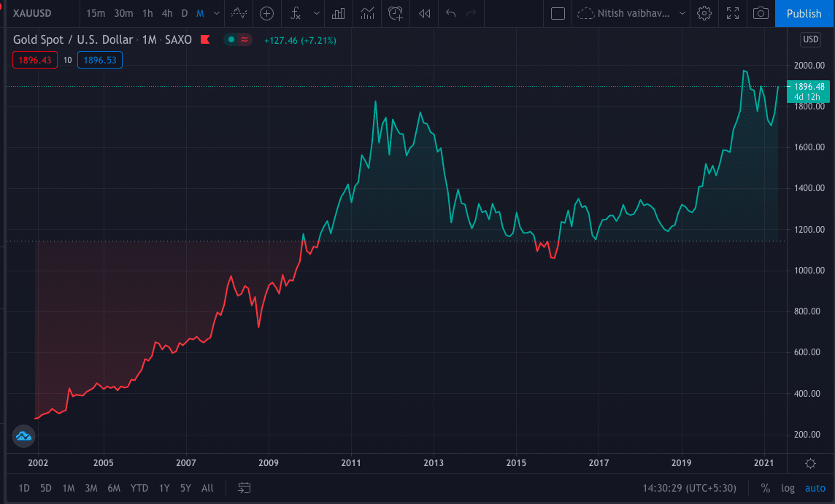Set the date range to 1D
Screen dimensions: 835x504
click(x=24, y=488)
